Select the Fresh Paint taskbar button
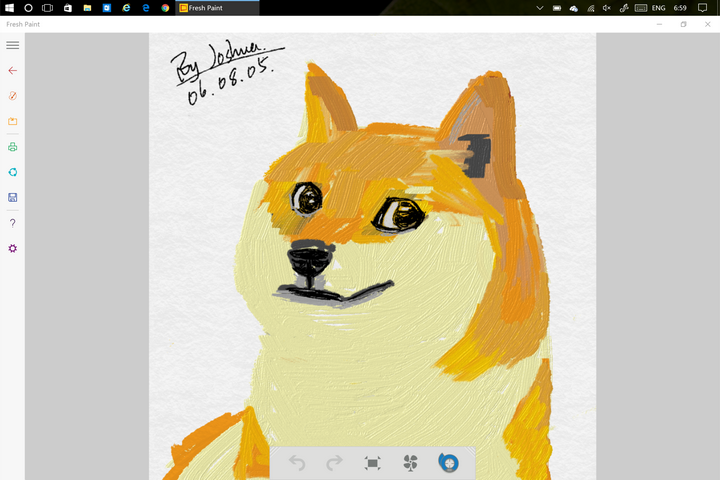Viewport: 720px width, 480px height. (x=217, y=8)
